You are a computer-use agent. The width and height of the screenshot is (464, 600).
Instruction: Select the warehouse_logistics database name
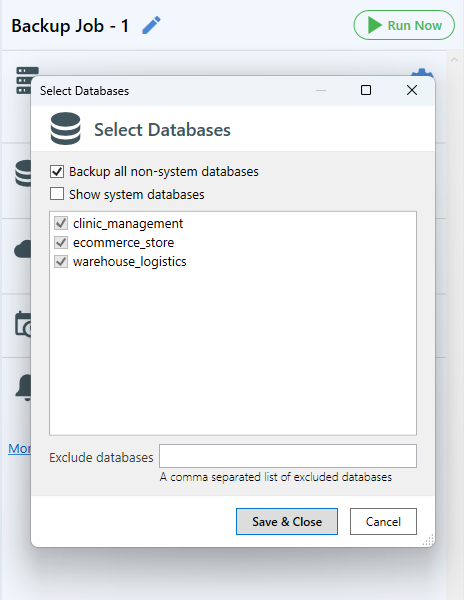[x=130, y=262]
